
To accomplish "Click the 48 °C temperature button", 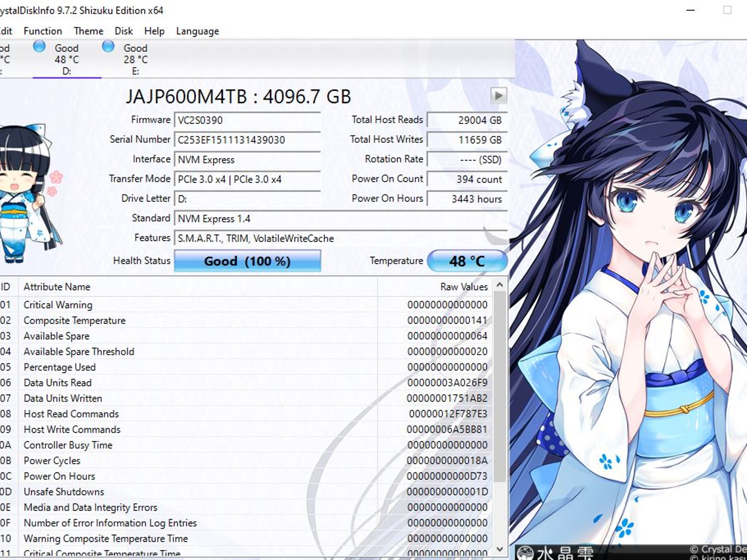I will [467, 261].
